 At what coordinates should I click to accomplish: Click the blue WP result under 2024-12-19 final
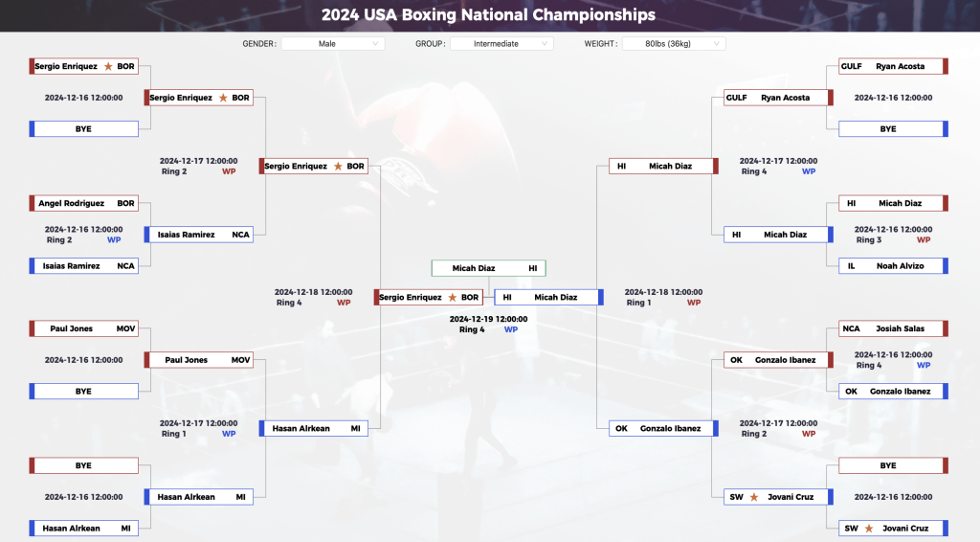tap(511, 329)
